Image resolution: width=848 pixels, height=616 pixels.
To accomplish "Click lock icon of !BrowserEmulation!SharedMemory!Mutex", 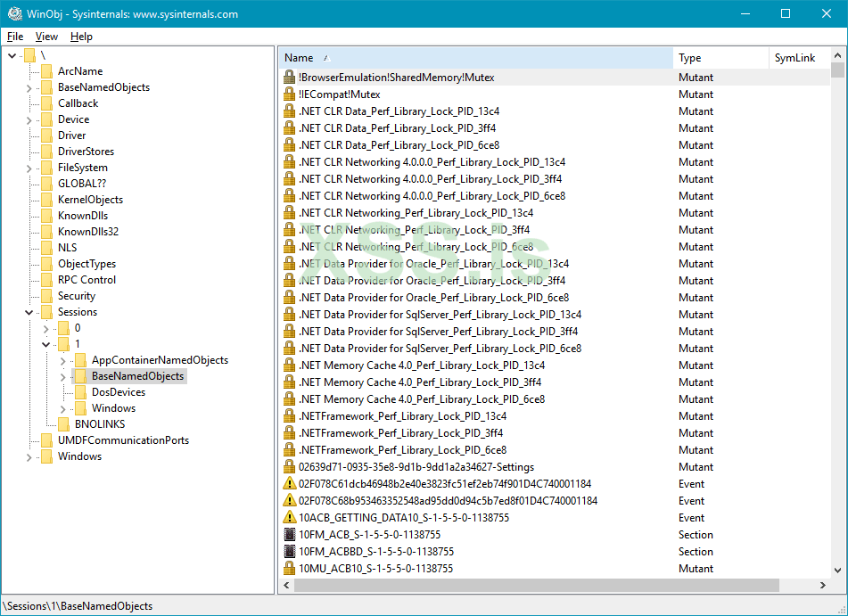I will click(289, 78).
